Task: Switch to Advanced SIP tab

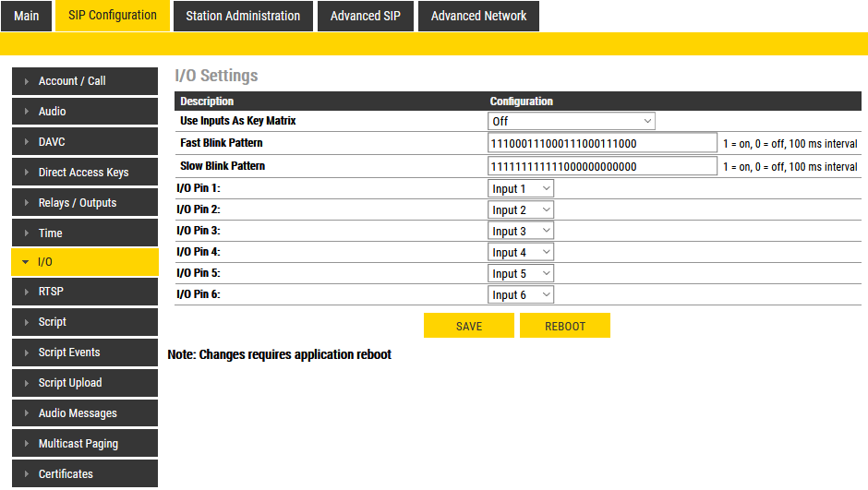Action: pos(366,16)
